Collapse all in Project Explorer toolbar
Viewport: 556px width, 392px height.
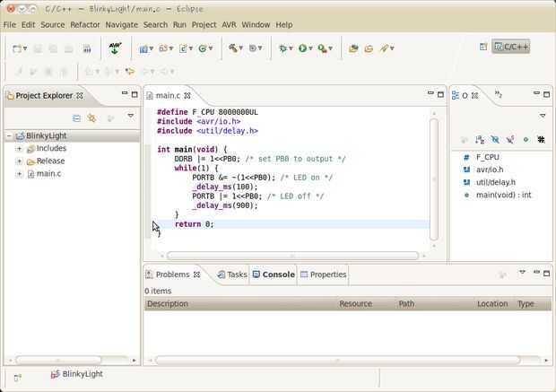76,118
